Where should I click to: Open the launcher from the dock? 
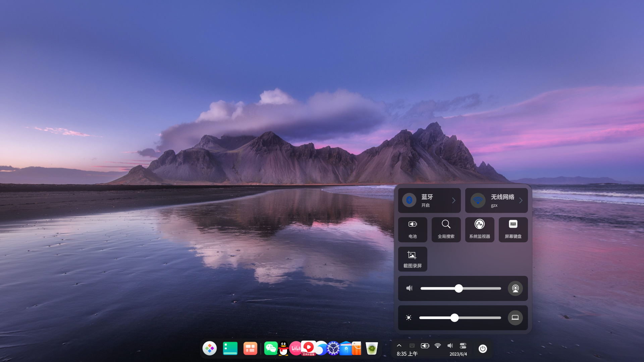pyautogui.click(x=210, y=349)
